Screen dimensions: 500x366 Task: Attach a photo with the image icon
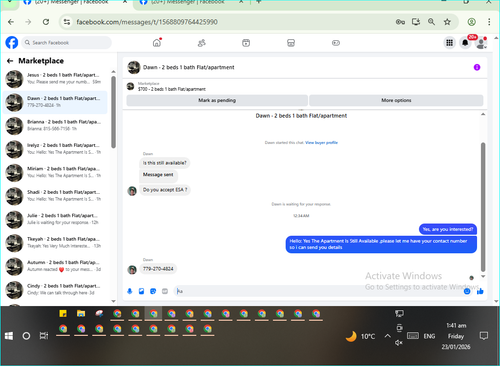click(x=141, y=291)
